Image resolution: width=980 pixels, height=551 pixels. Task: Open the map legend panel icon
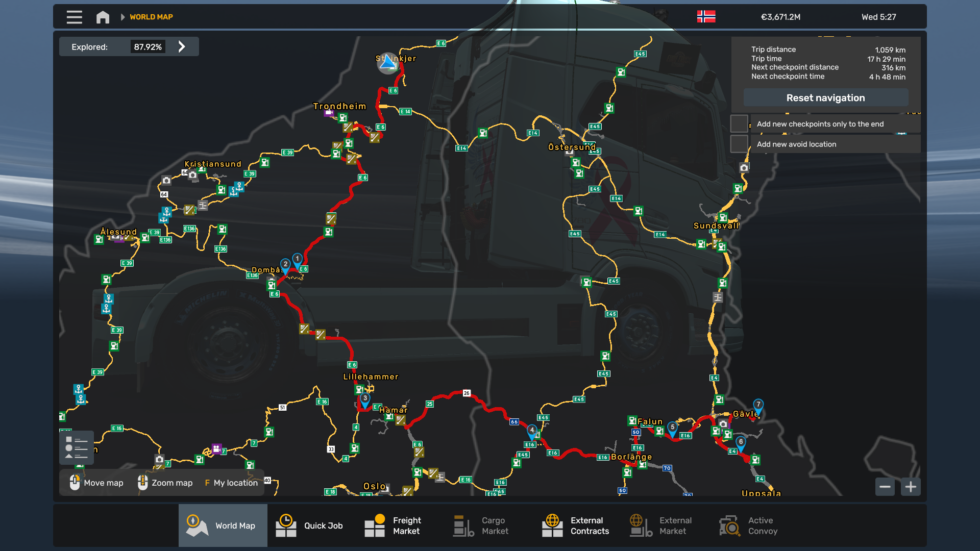[x=77, y=447]
